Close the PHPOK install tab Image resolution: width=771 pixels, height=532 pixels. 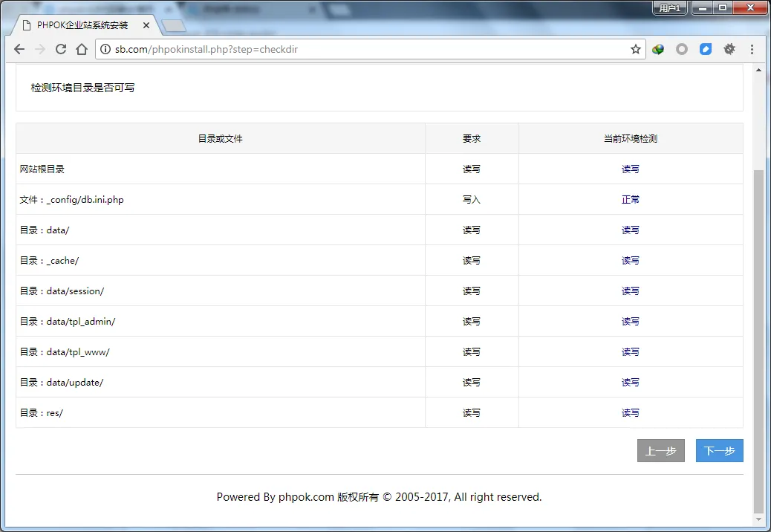pos(146,25)
